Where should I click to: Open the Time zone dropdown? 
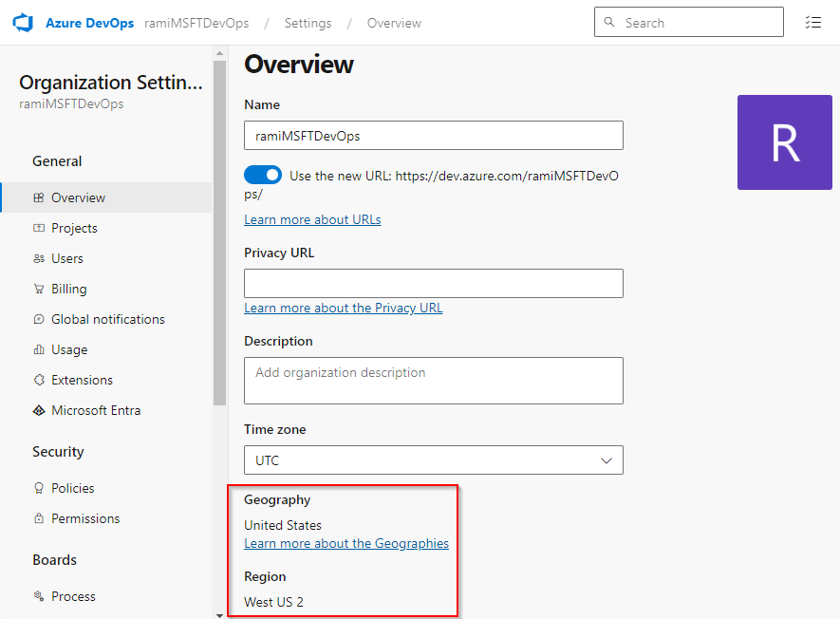[433, 460]
